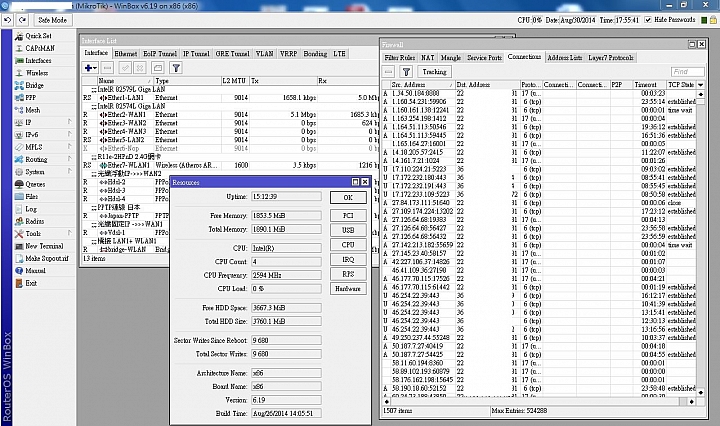720x426 pixels.
Task: Toggle the Safe Mode button
Action: tap(52, 20)
